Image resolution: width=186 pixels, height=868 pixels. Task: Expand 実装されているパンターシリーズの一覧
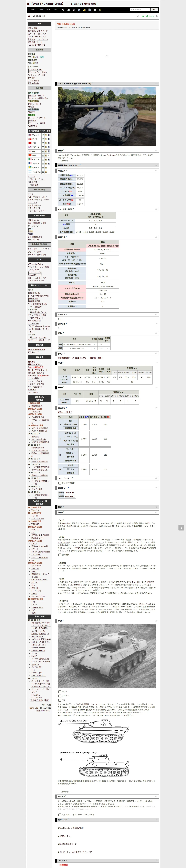(60, 815)
